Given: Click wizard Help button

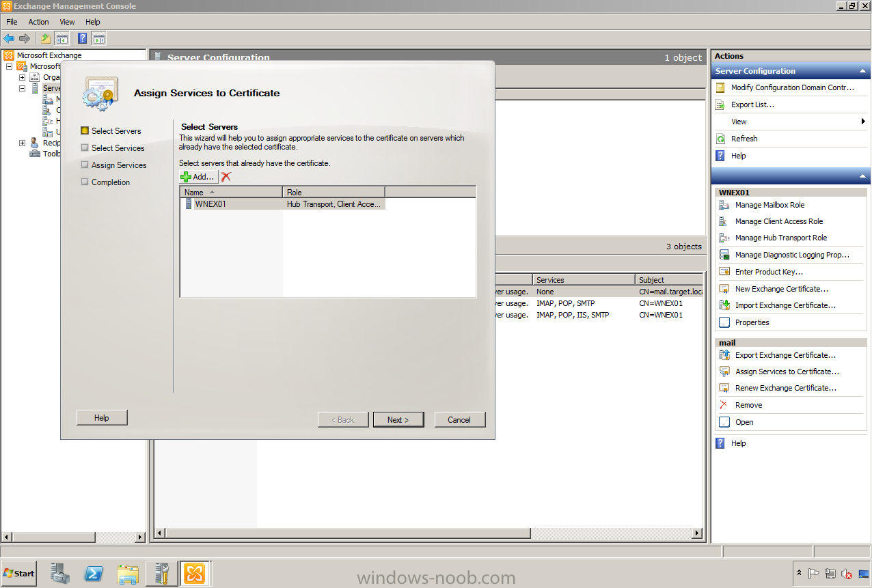Looking at the screenshot, I should point(102,417).
